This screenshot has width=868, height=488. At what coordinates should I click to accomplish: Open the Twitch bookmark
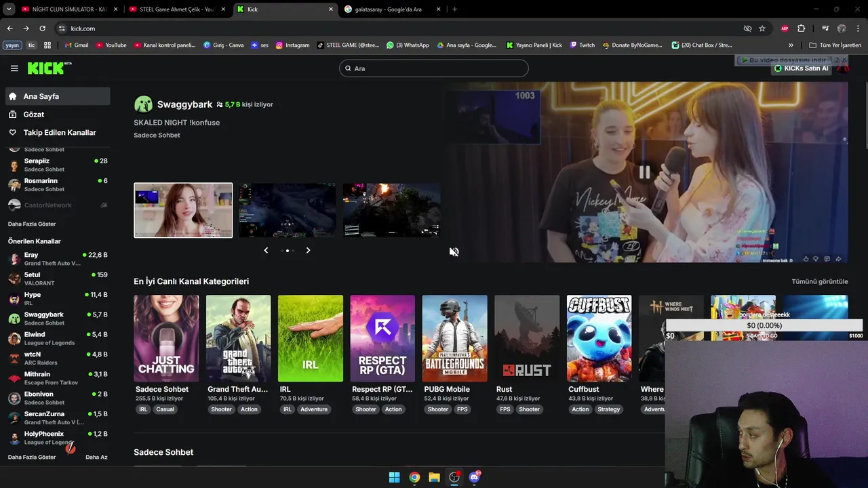[x=583, y=45]
